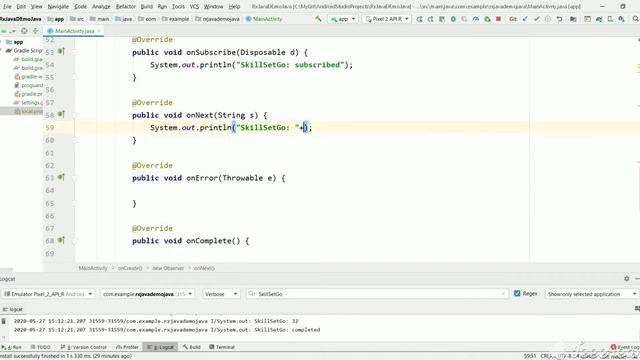640x360 pixels.
Task: Open the Terminal tool window tab
Action: [x=222, y=347]
